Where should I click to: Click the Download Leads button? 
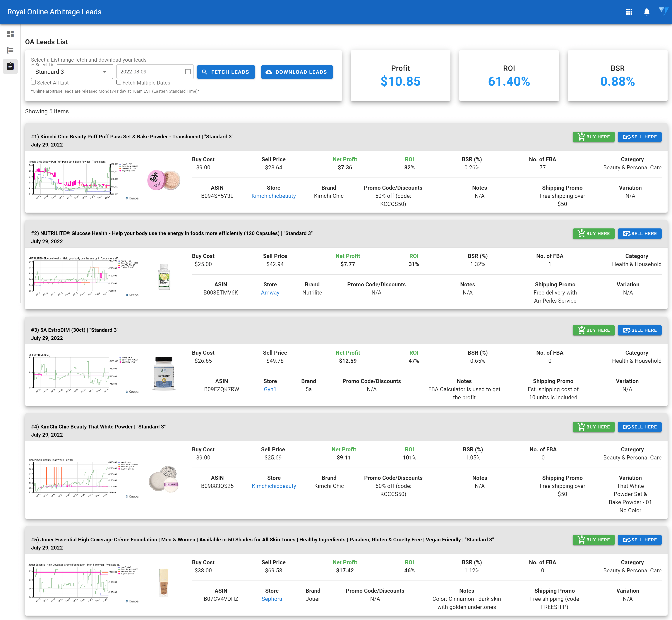click(x=297, y=72)
